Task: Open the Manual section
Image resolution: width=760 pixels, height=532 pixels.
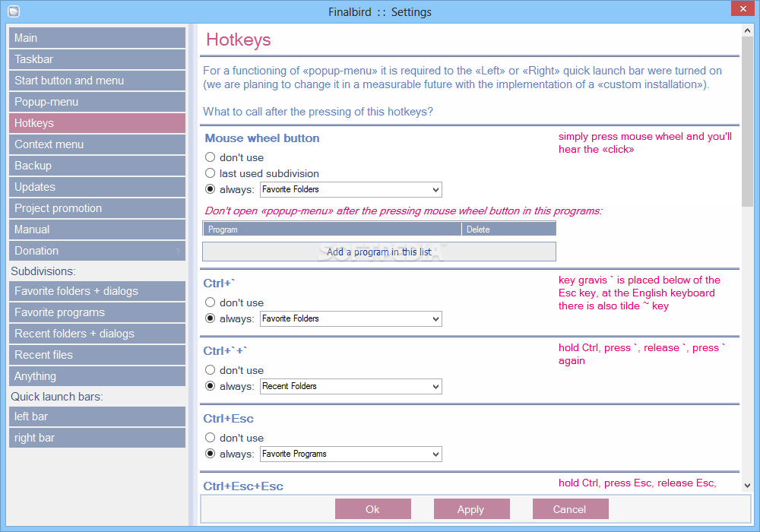Action: point(97,230)
